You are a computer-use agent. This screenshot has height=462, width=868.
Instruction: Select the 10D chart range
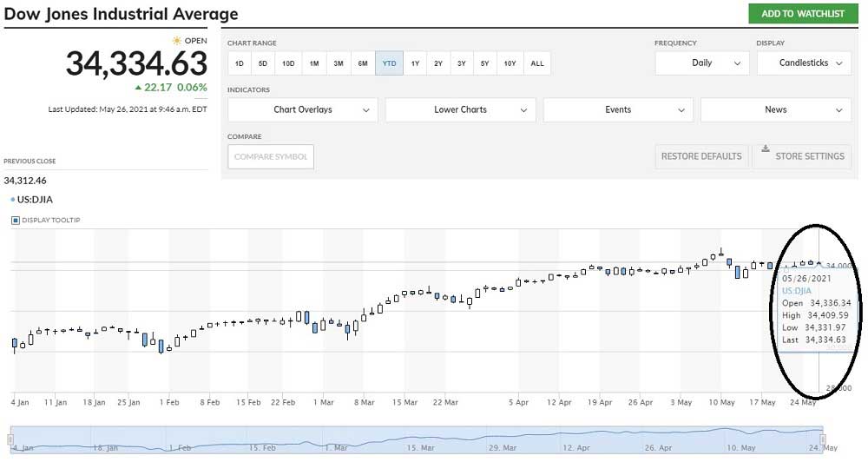288,63
